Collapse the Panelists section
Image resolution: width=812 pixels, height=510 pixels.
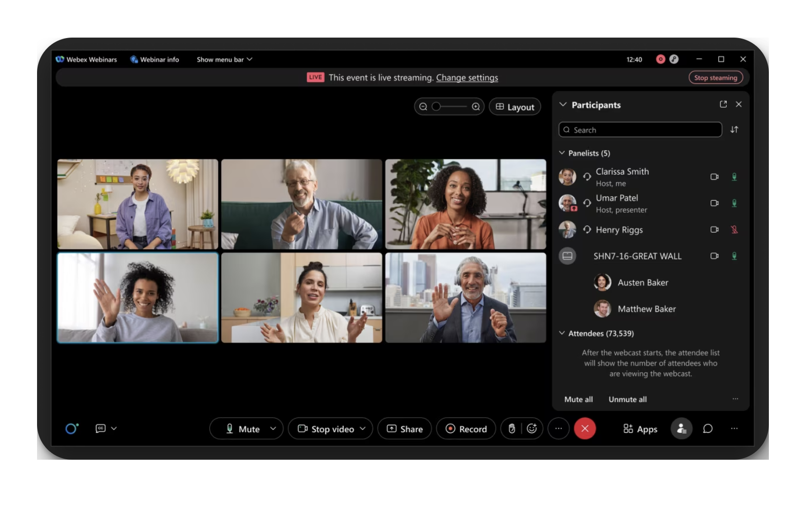562,152
